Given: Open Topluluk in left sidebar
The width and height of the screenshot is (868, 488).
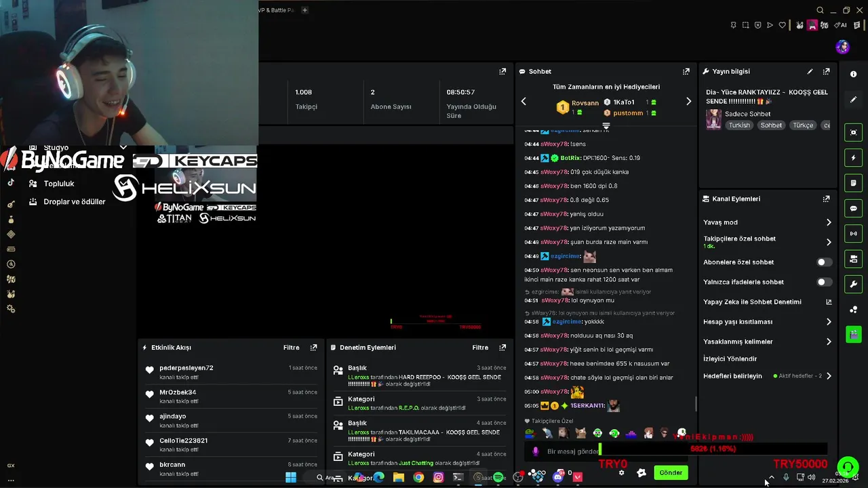Looking at the screenshot, I should pos(59,184).
